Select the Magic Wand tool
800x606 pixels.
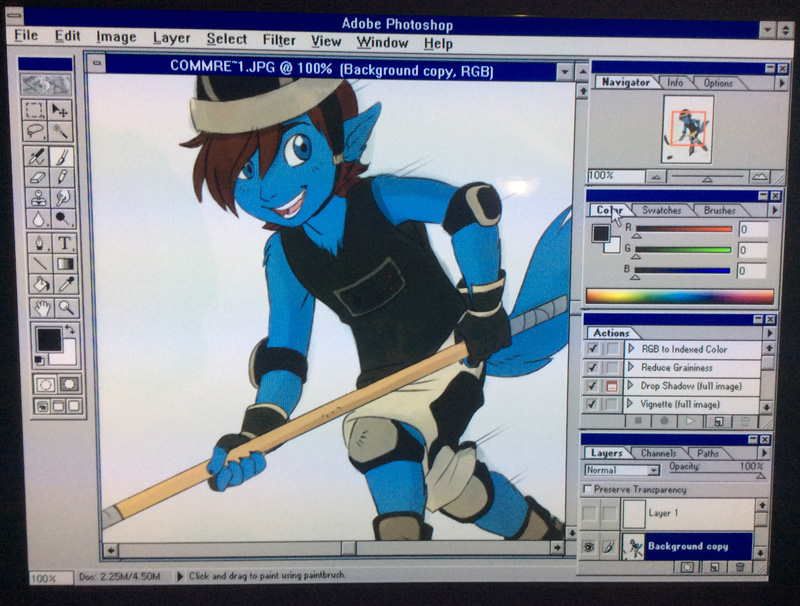pos(61,132)
